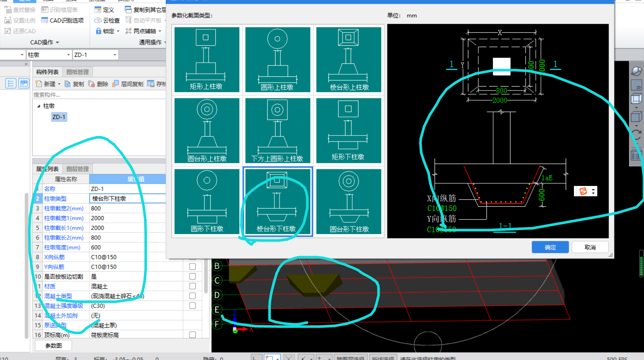The image size is (644, 360).
Task: Select the 圆形下柱墩 section type
Action: point(207,202)
